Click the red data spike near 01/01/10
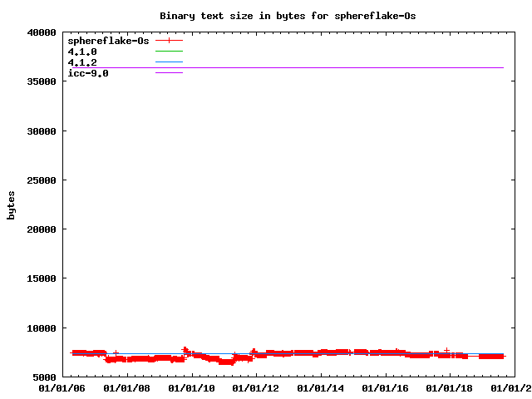 click(185, 350)
